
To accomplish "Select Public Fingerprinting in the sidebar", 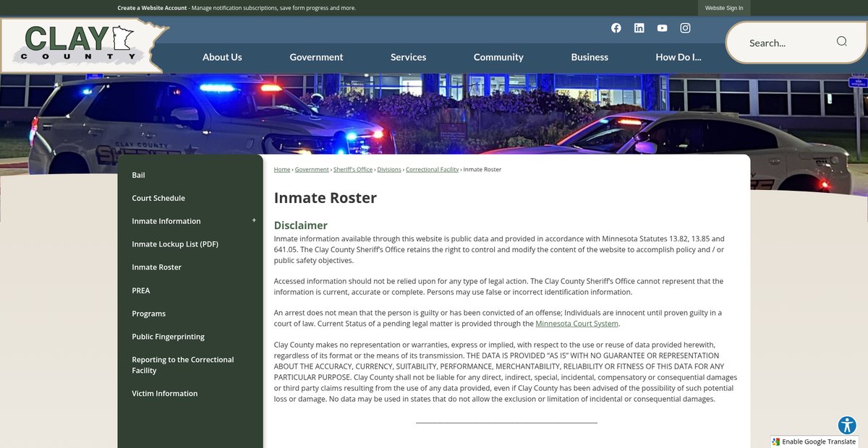I will tap(168, 337).
